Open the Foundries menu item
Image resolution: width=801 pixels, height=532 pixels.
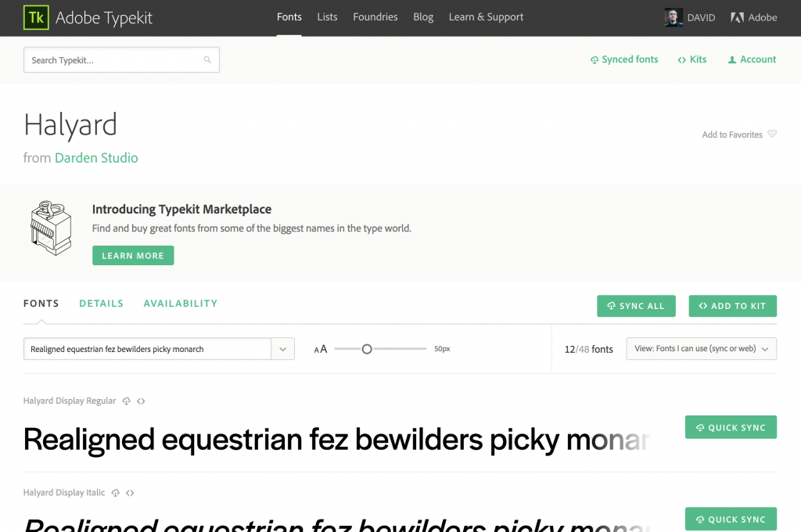click(375, 16)
